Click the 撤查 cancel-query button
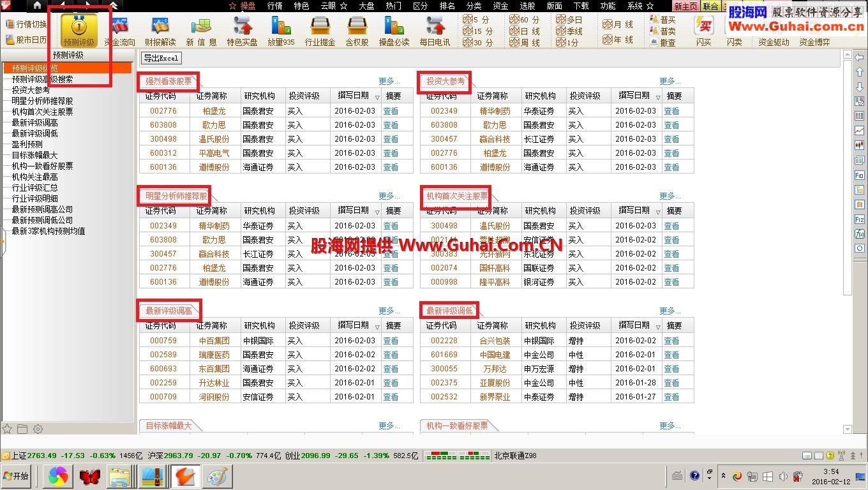Screen dimensions: 868x490 pyautogui.click(x=663, y=43)
